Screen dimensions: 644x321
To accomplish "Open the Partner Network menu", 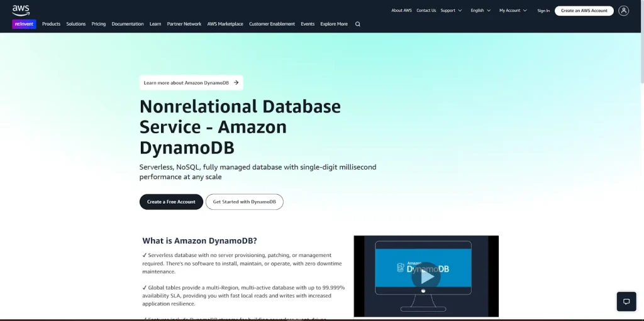I will tap(184, 24).
